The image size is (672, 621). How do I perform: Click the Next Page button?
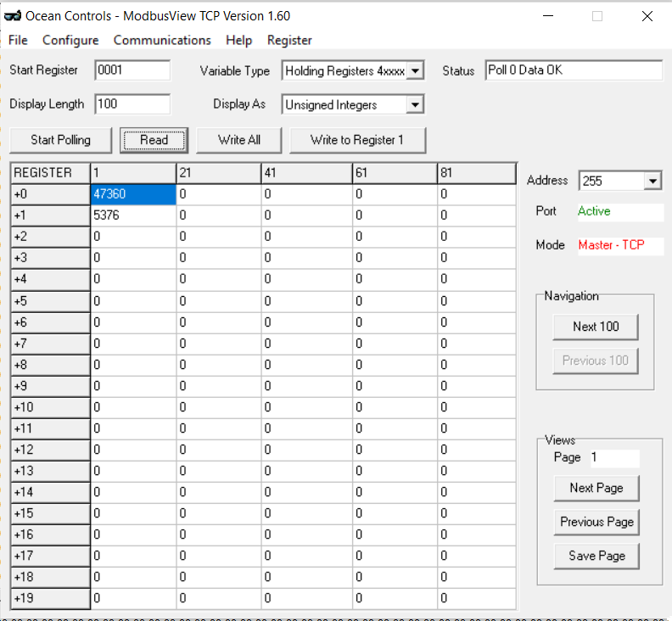click(596, 488)
